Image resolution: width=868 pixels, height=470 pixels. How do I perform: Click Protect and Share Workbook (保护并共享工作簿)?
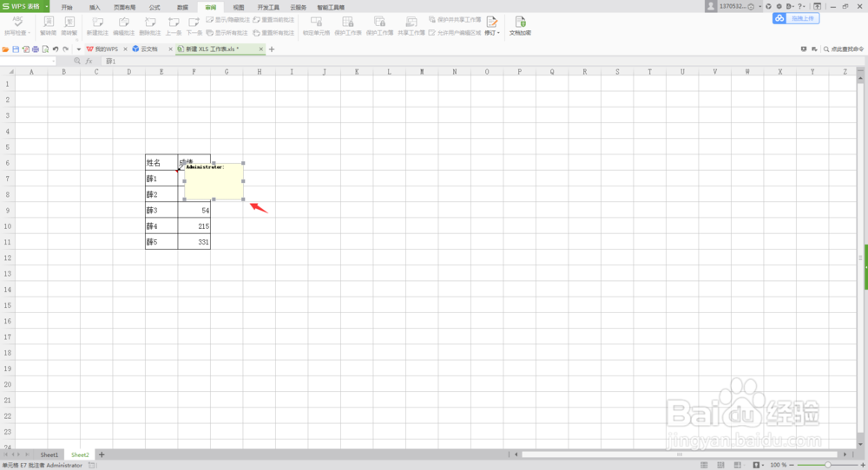[x=455, y=20]
